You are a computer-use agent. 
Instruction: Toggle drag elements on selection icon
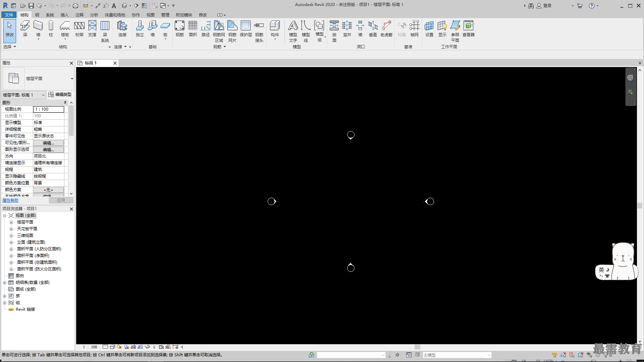[x=589, y=355]
